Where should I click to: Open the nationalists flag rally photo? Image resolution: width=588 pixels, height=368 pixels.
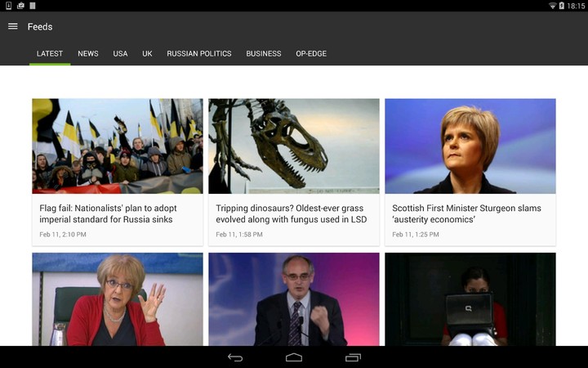[x=118, y=146]
